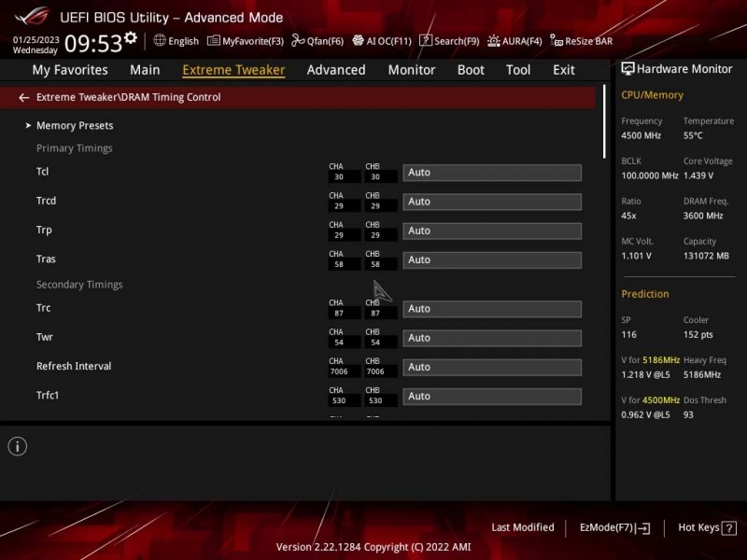Image resolution: width=747 pixels, height=560 pixels.
Task: Select the Trfc1 setting label
Action: (48, 395)
